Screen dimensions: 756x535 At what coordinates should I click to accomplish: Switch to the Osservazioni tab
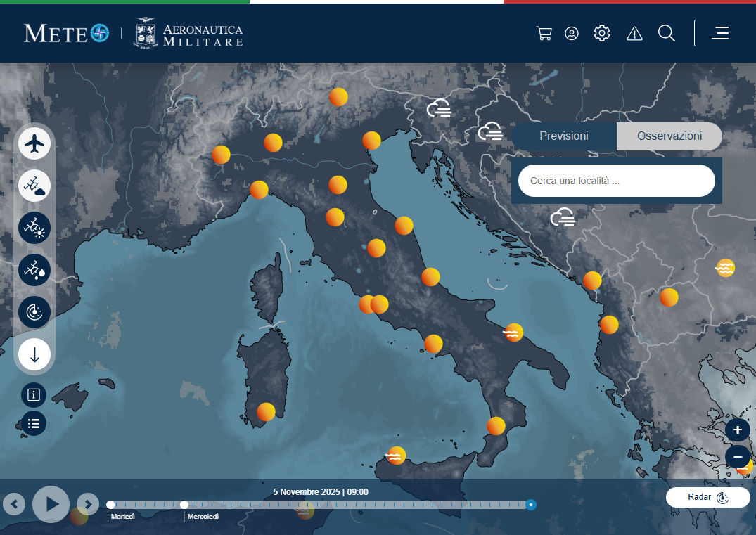click(669, 136)
